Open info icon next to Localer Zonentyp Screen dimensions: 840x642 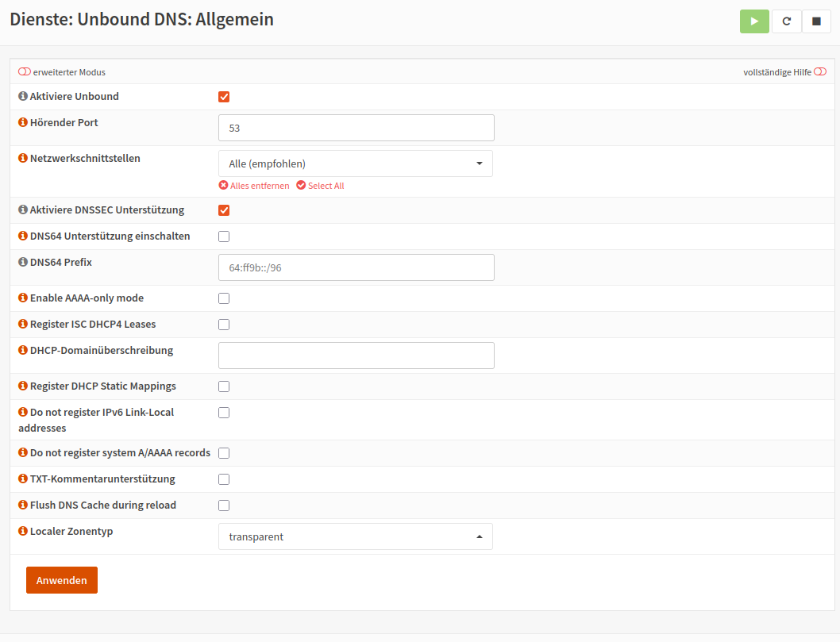tap(23, 531)
